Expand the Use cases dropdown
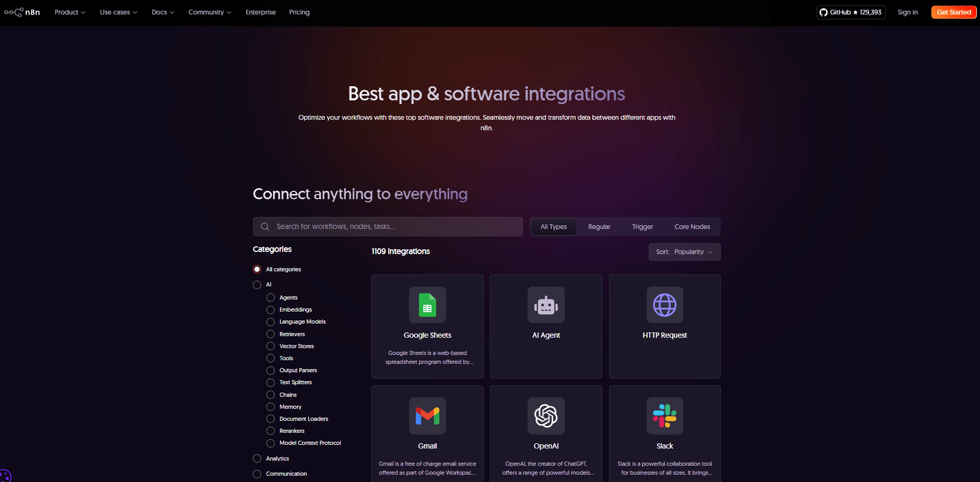This screenshot has height=482, width=980. (119, 12)
